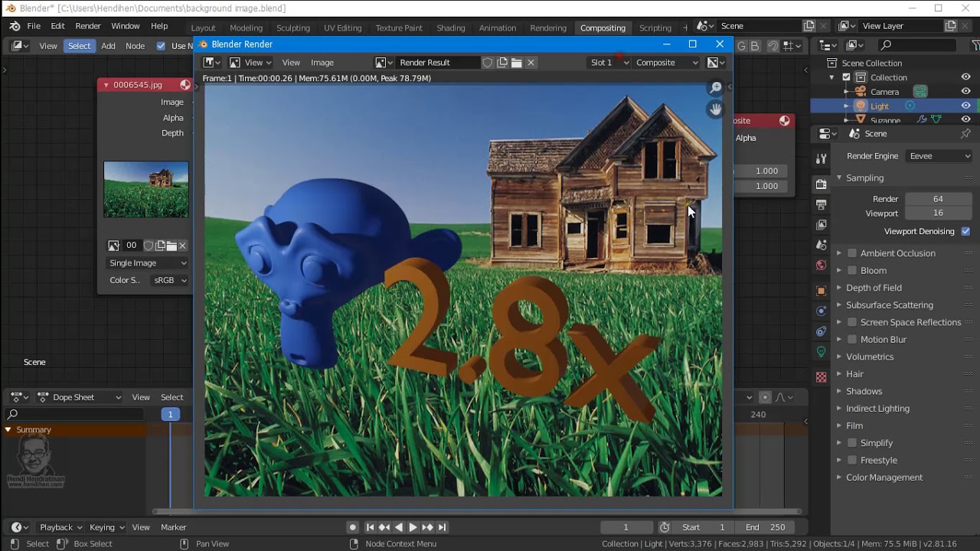Click the Select button in node editor header
The width and height of the screenshot is (980, 551).
coord(79,46)
